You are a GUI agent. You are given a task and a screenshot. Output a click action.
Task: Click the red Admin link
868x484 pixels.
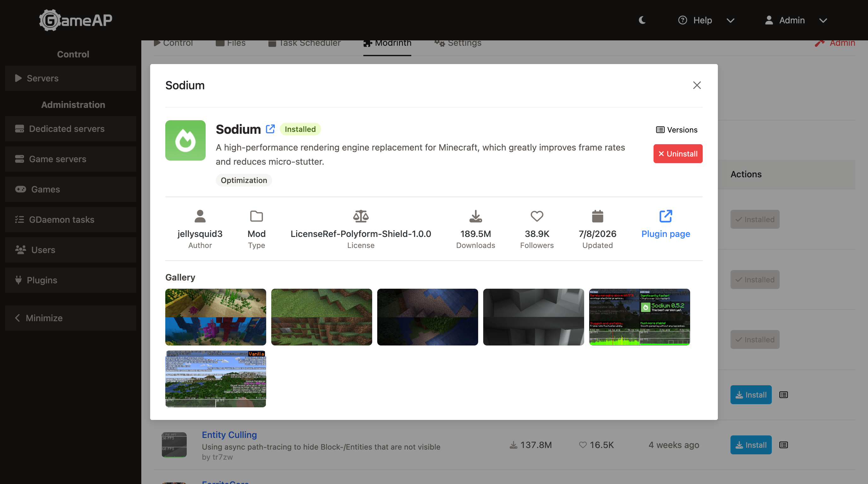tap(835, 44)
